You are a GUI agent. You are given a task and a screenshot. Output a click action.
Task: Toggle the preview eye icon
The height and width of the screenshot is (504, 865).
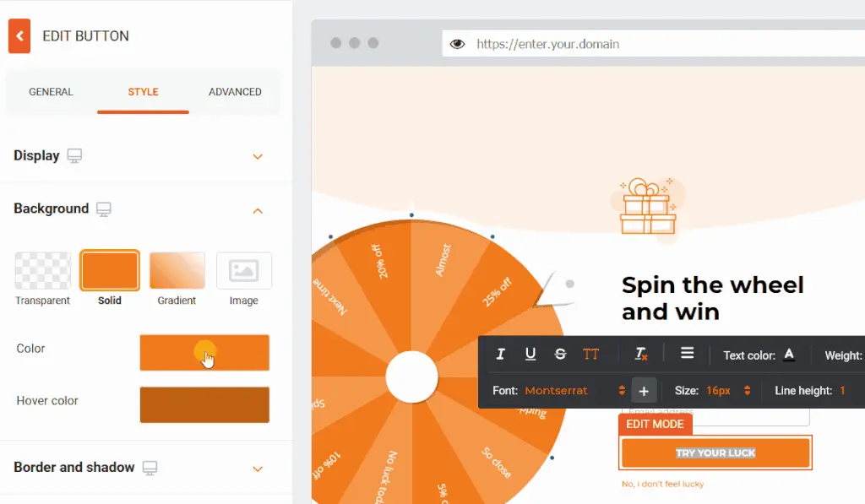tap(457, 44)
